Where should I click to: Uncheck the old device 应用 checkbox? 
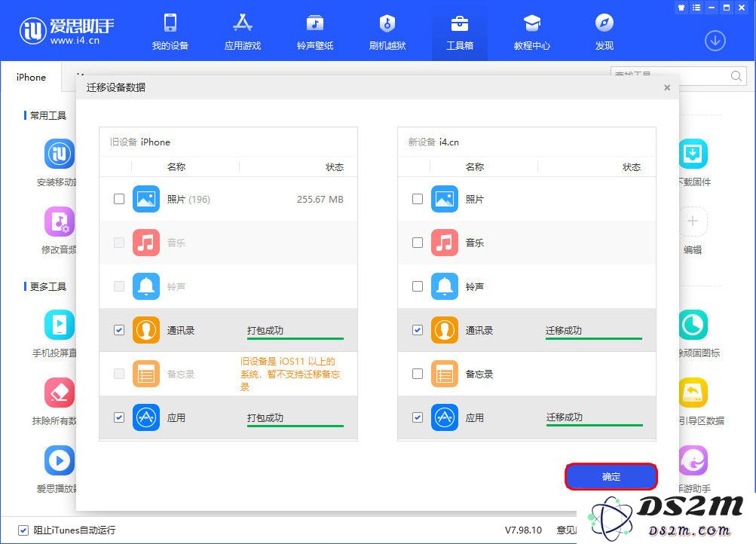click(x=119, y=417)
